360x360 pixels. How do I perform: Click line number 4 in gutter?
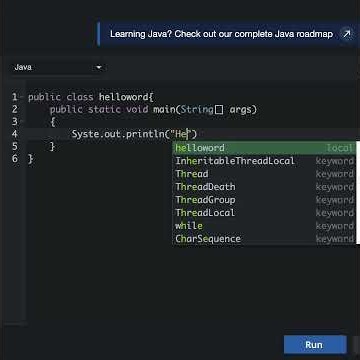[14, 134]
